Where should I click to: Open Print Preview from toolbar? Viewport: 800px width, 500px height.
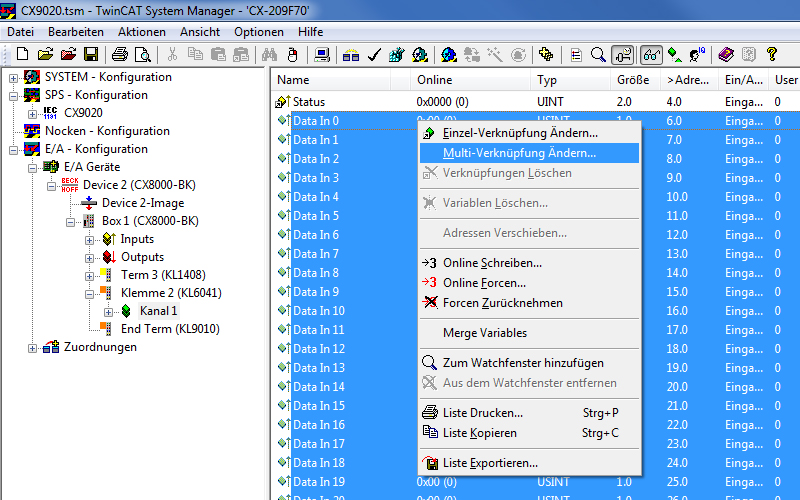pyautogui.click(x=142, y=54)
